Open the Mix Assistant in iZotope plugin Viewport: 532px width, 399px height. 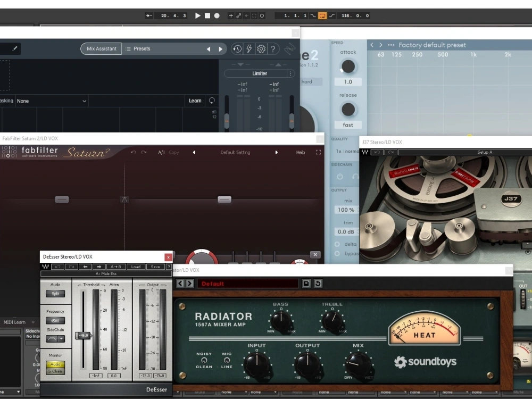tap(101, 49)
